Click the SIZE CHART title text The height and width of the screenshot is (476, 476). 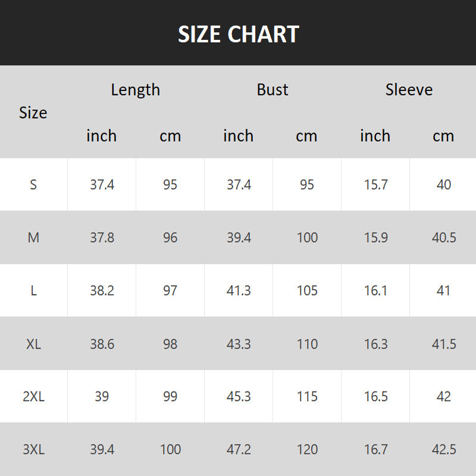238,35
